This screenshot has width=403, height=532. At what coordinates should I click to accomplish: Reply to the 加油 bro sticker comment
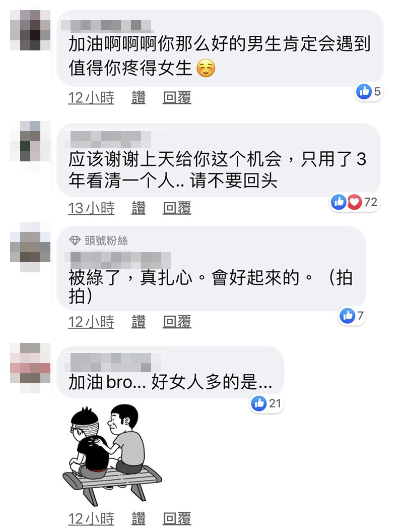coord(177,518)
